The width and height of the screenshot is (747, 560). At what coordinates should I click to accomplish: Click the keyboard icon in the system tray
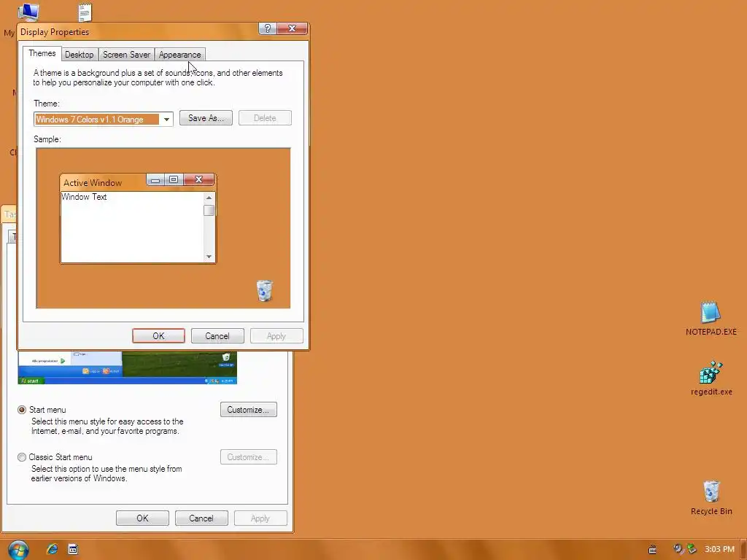(x=653, y=550)
